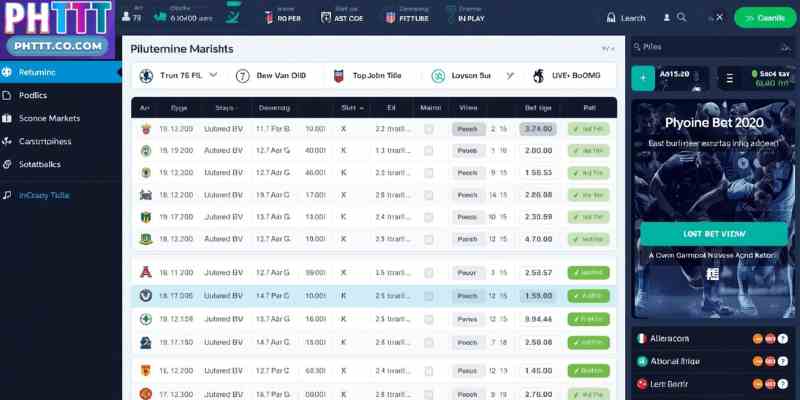The height and width of the screenshot is (400, 800).
Task: Select the Bew Van DIID league
Action: point(271,76)
